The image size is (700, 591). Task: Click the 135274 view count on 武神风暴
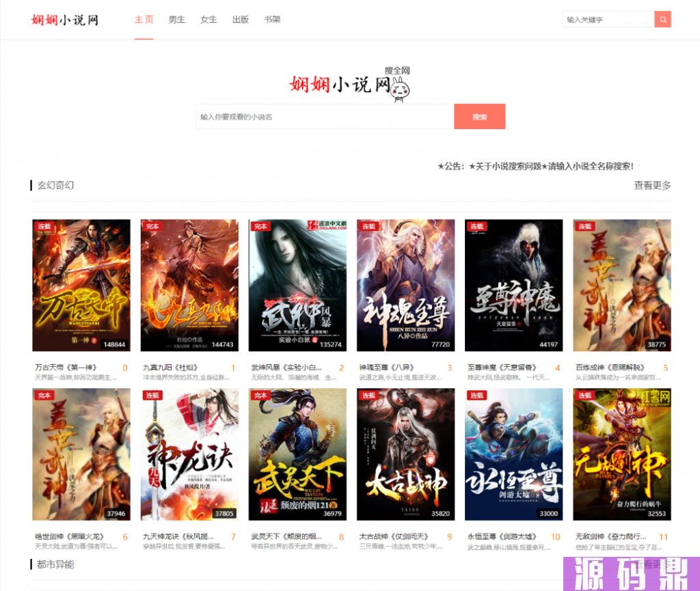330,344
